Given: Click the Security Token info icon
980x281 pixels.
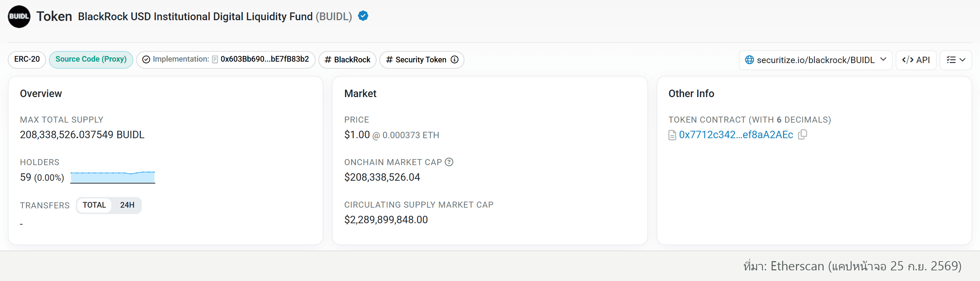Looking at the screenshot, I should 454,60.
